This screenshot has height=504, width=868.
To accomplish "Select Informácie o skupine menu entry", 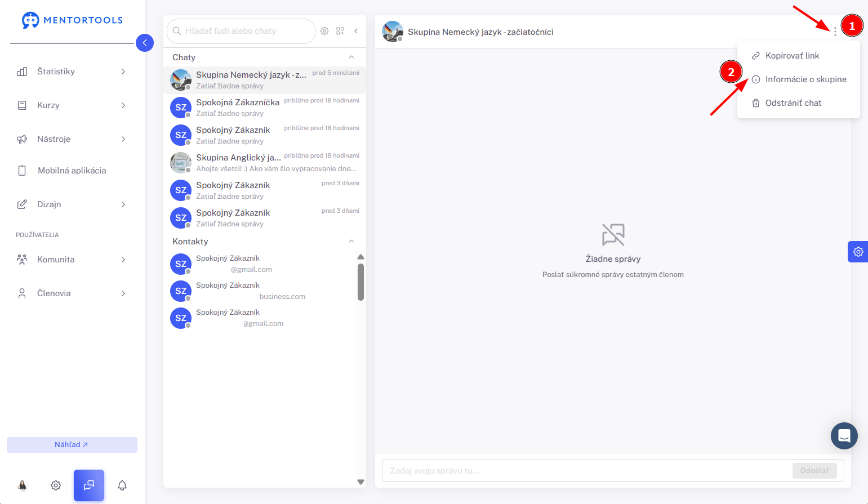I will click(x=799, y=79).
